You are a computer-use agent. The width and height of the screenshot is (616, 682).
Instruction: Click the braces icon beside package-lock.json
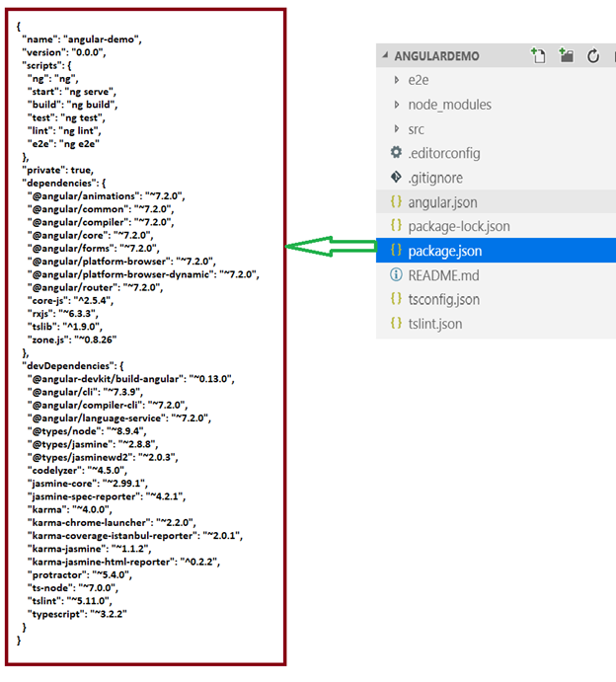point(396,225)
